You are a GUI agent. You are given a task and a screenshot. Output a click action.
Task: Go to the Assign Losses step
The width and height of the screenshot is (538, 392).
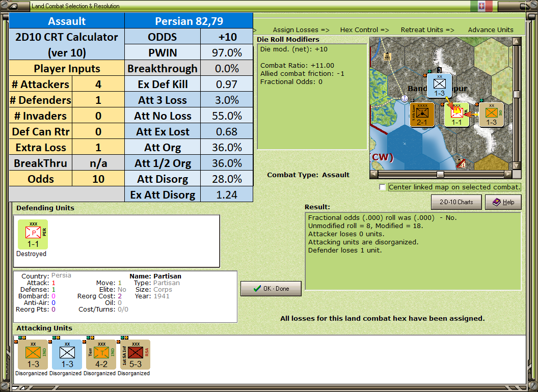click(301, 30)
